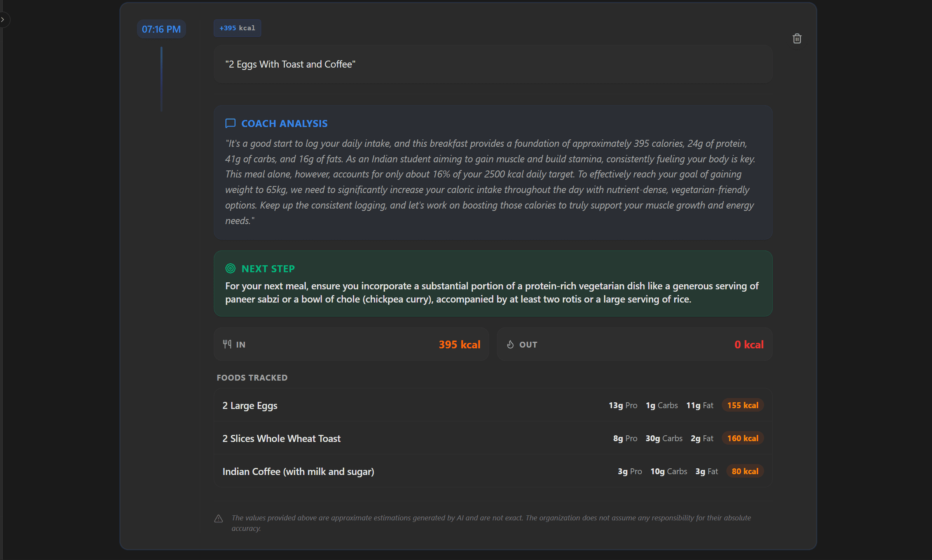Click the fork-and-knife icon in the IN panel

tap(227, 344)
